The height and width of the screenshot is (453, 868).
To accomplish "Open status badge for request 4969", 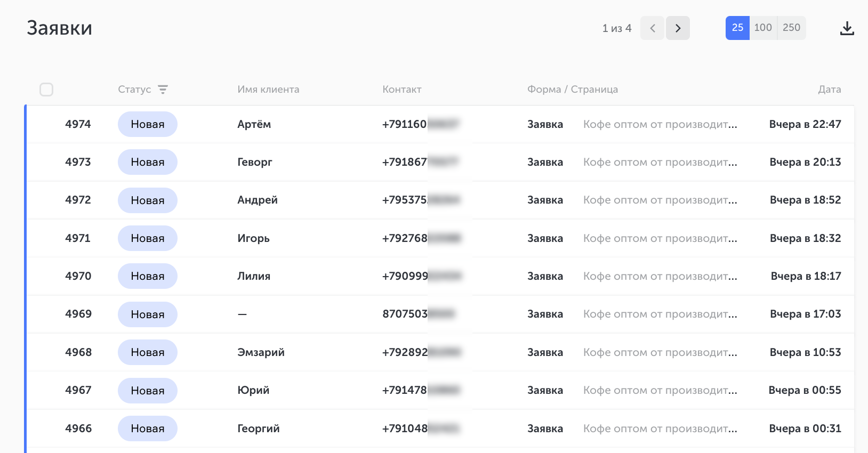I will point(148,314).
